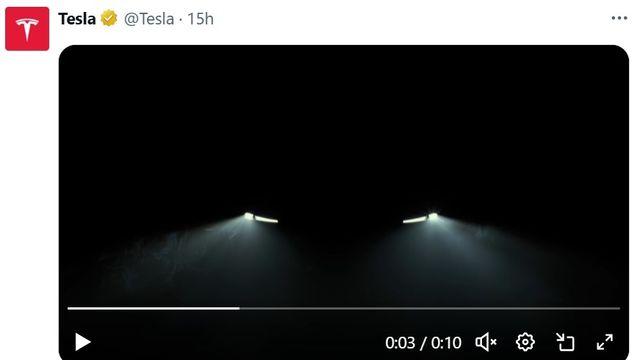Open video settings gear

[x=525, y=342]
